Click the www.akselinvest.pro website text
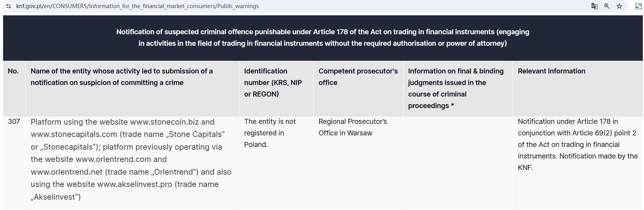Screen dimensions: 644x210 pyautogui.click(x=135, y=184)
